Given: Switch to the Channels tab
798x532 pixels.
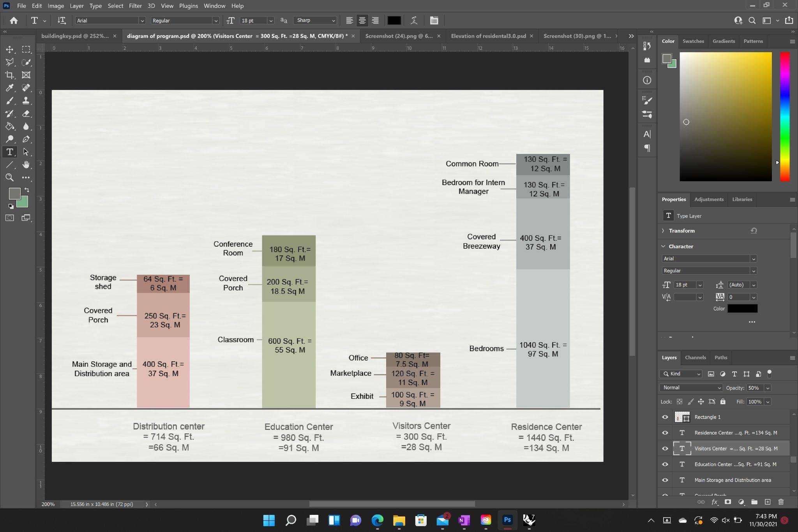Looking at the screenshot, I should (695, 357).
